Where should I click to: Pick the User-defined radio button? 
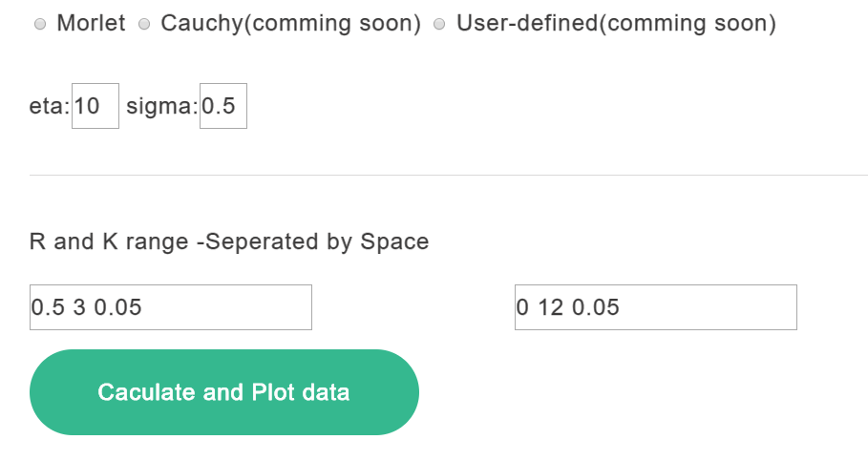(440, 25)
